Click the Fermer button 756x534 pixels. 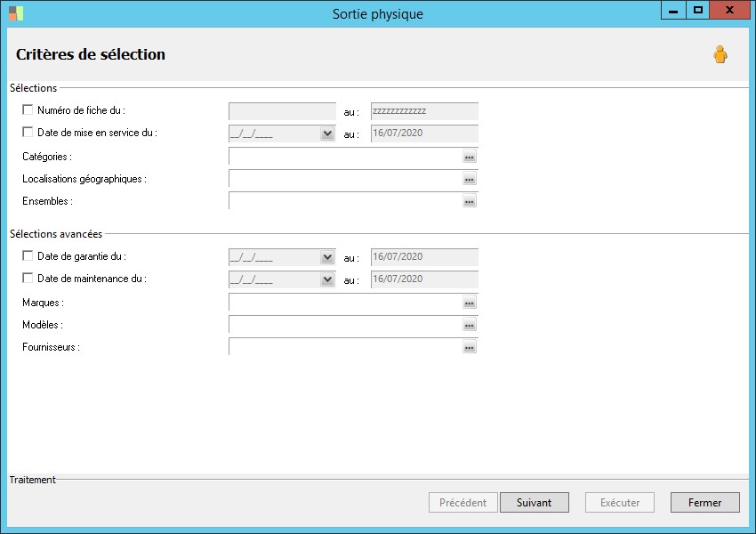705,503
